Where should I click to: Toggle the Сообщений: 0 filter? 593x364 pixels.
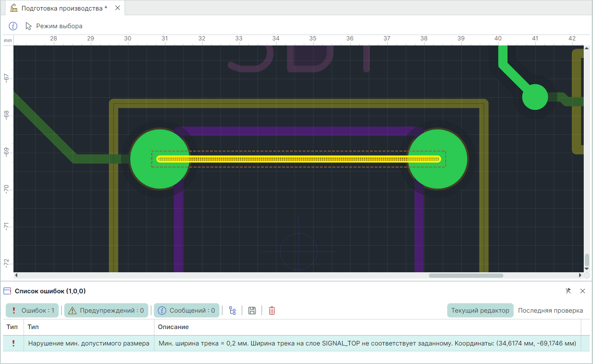[186, 311]
